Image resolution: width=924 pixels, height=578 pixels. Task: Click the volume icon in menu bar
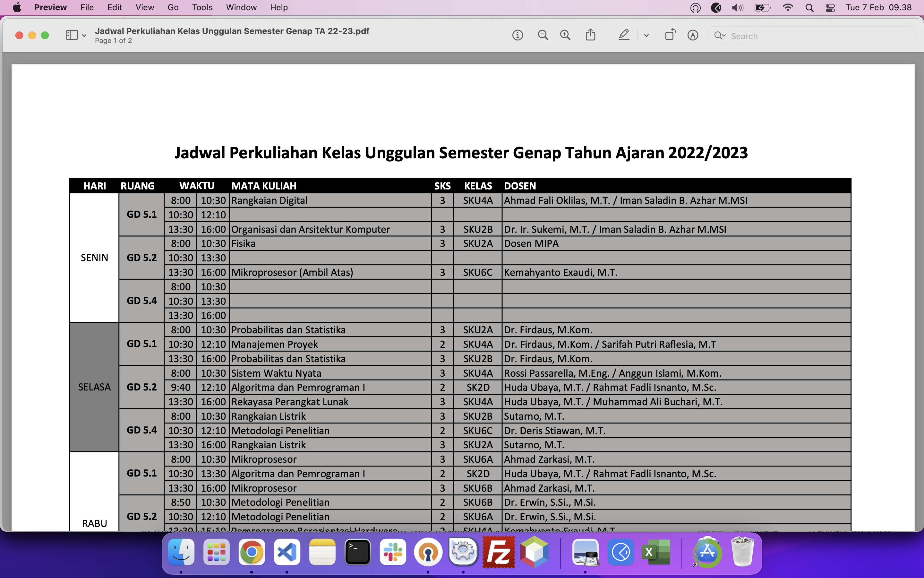(737, 8)
